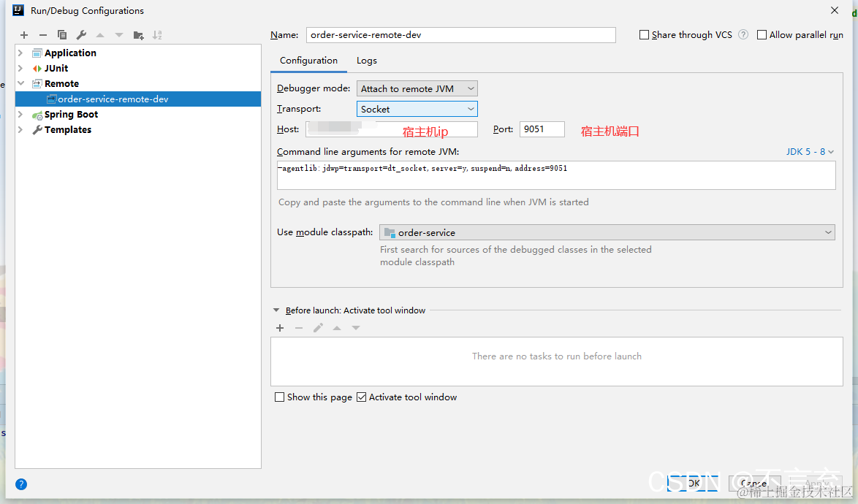Click the Cancel button
This screenshot has width=858, height=504.
click(x=753, y=484)
